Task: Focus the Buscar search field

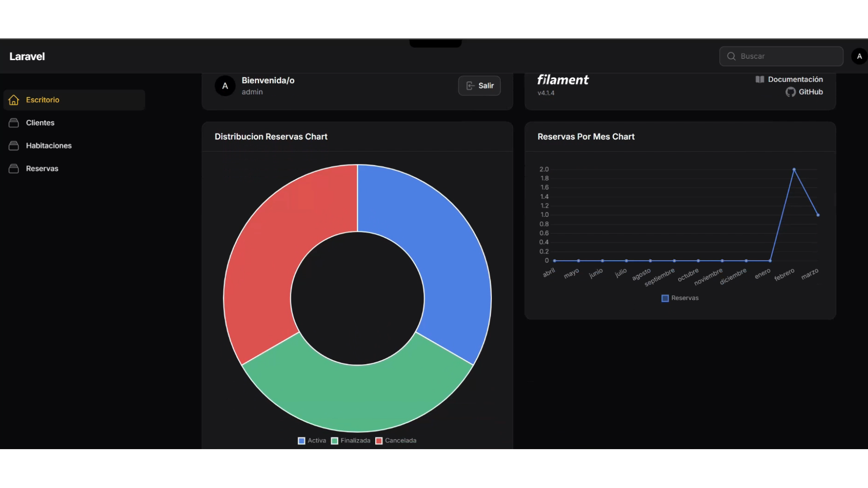Action: [x=787, y=56]
